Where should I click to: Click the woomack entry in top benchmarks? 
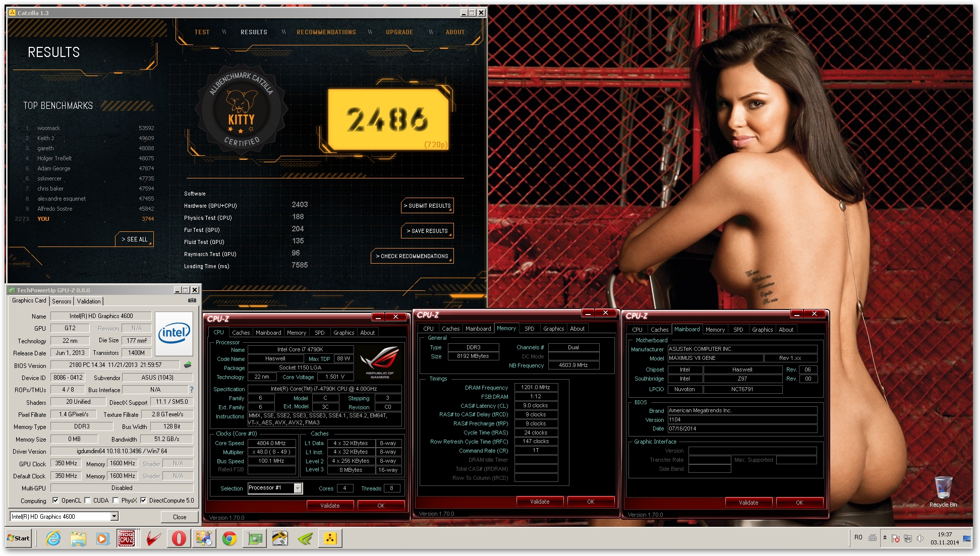48,128
